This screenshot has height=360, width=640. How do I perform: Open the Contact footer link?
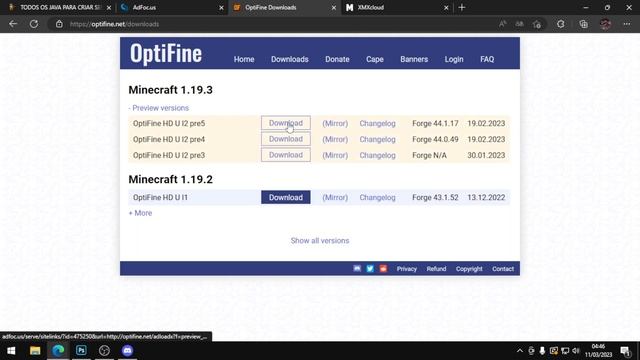(503, 269)
